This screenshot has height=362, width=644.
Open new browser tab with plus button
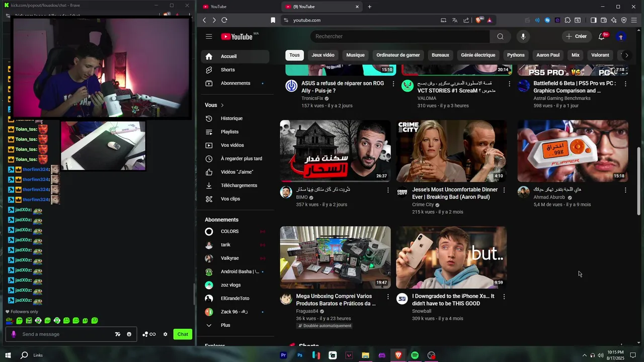tap(370, 7)
